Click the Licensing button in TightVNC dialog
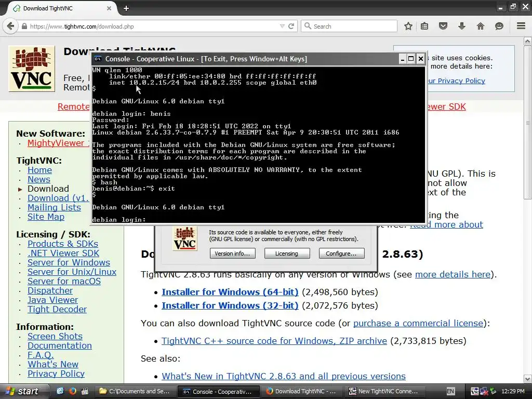 coord(287,254)
